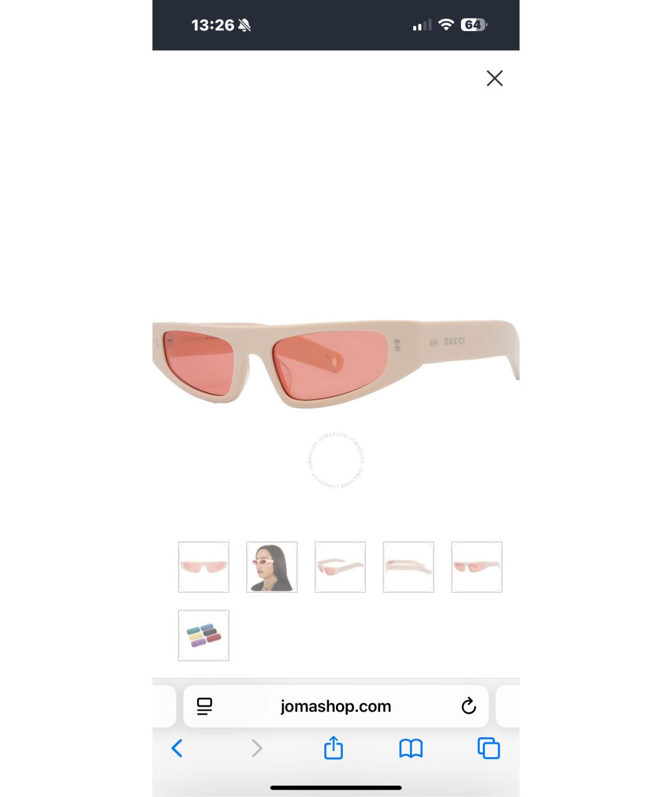
Task: Select the model wearing sunglasses thumbnail
Action: (272, 567)
